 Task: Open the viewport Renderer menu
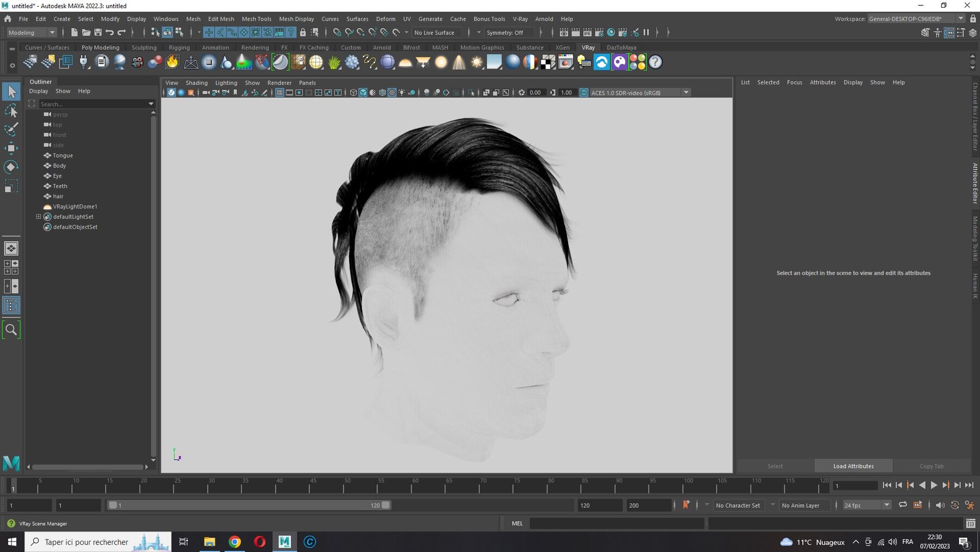279,83
